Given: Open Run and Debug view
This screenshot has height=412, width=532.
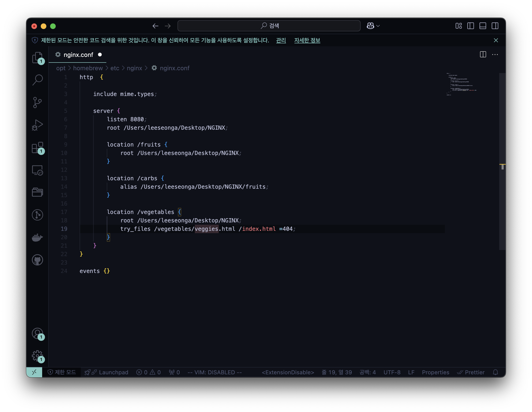Looking at the screenshot, I should tap(37, 125).
